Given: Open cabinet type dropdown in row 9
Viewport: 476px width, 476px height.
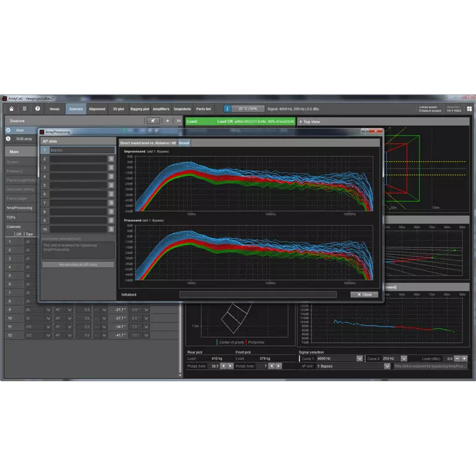Looking at the screenshot, I should [x=48, y=310].
